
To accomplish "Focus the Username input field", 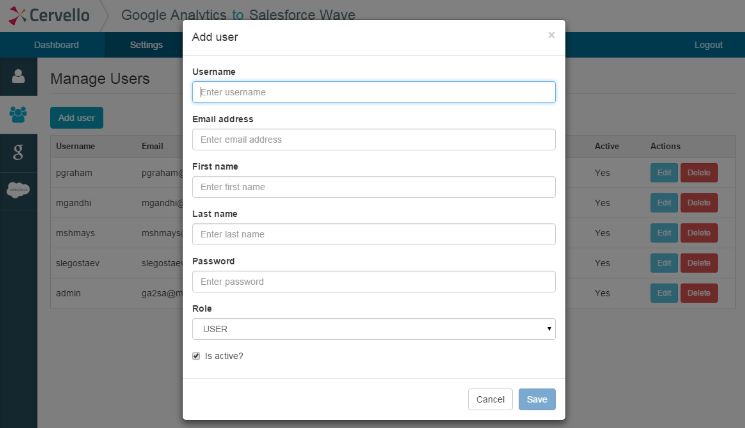I will coord(373,92).
